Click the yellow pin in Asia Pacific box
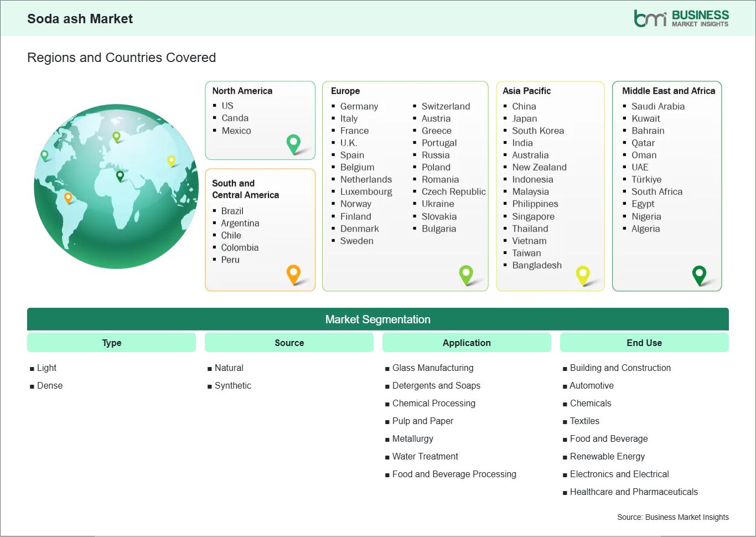Viewport: 756px width, 537px height. point(583,275)
